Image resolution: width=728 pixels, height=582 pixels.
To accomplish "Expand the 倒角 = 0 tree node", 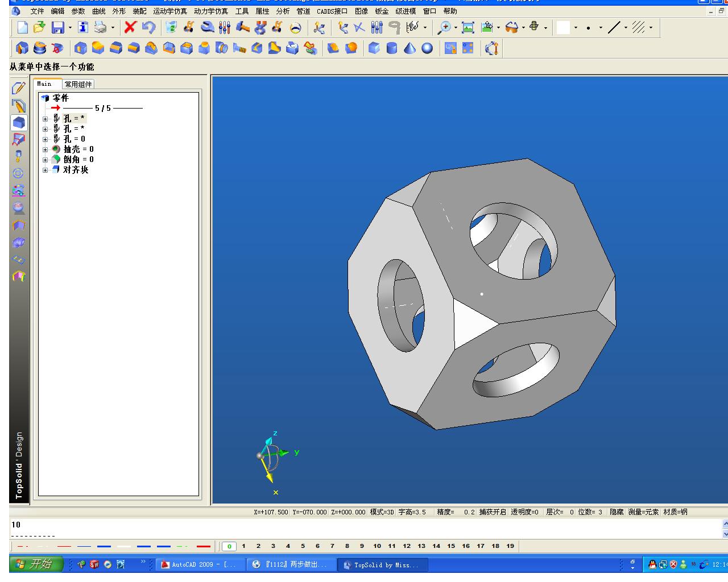I will [x=45, y=160].
